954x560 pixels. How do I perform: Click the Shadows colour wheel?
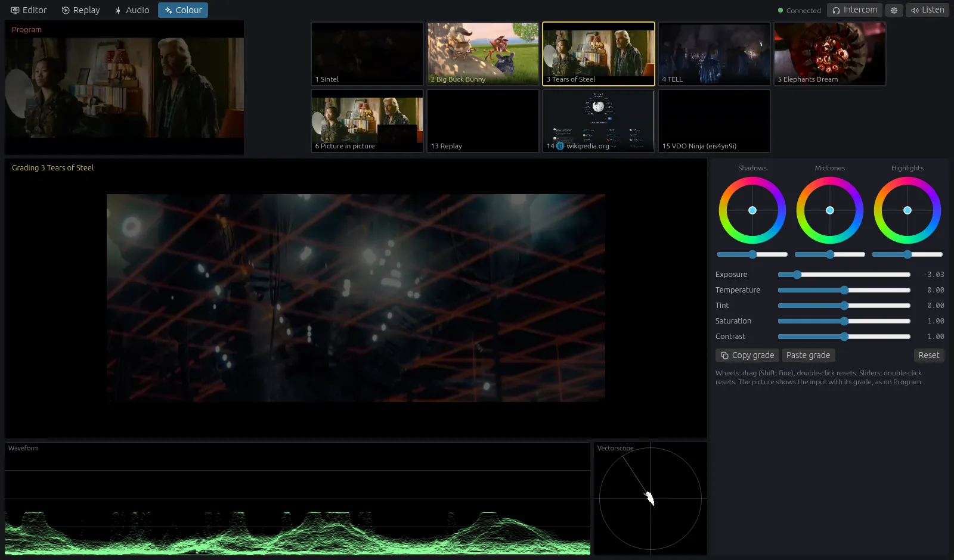[x=752, y=210]
